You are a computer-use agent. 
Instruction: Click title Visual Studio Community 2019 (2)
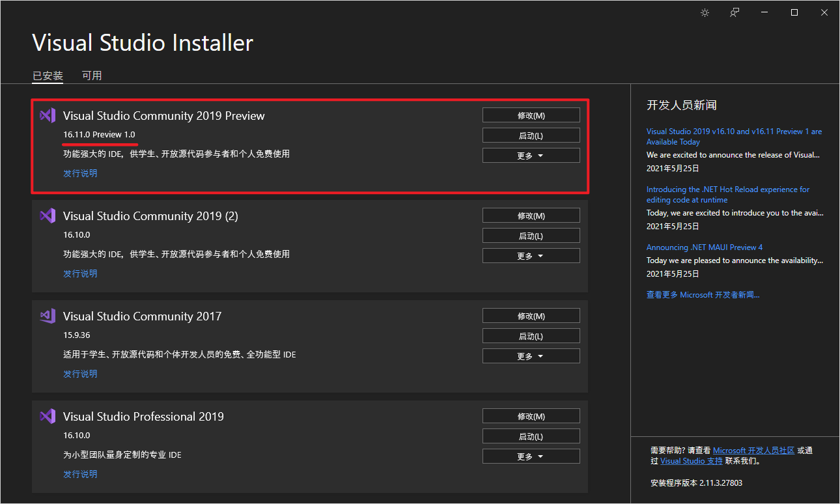point(150,216)
